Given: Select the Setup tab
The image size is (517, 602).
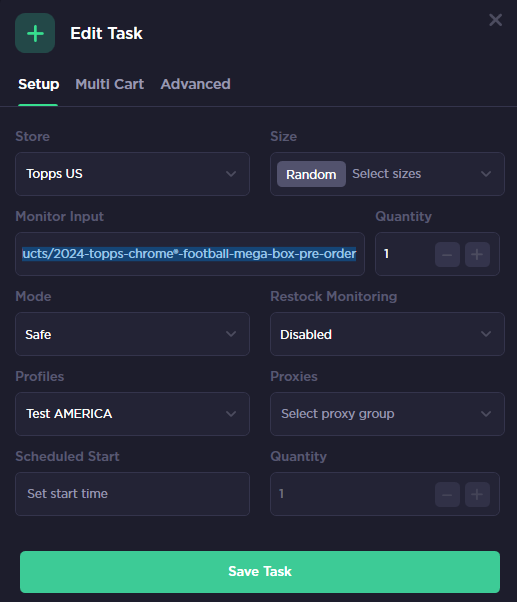Looking at the screenshot, I should pos(38,84).
